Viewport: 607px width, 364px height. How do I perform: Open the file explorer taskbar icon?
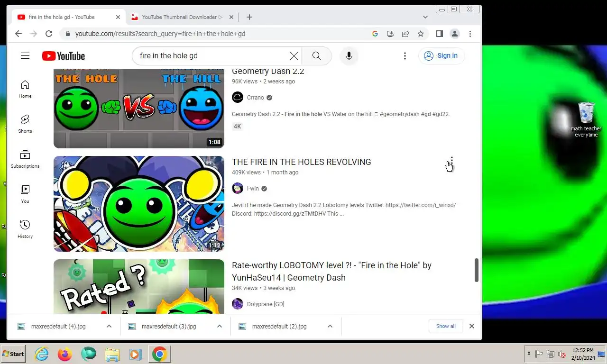(x=112, y=354)
